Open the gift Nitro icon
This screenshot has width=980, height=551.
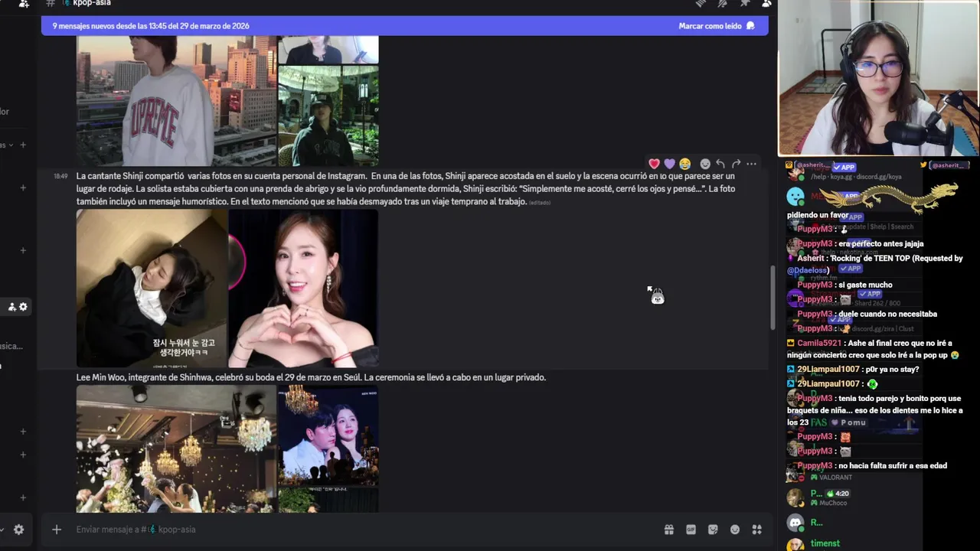pos(668,530)
